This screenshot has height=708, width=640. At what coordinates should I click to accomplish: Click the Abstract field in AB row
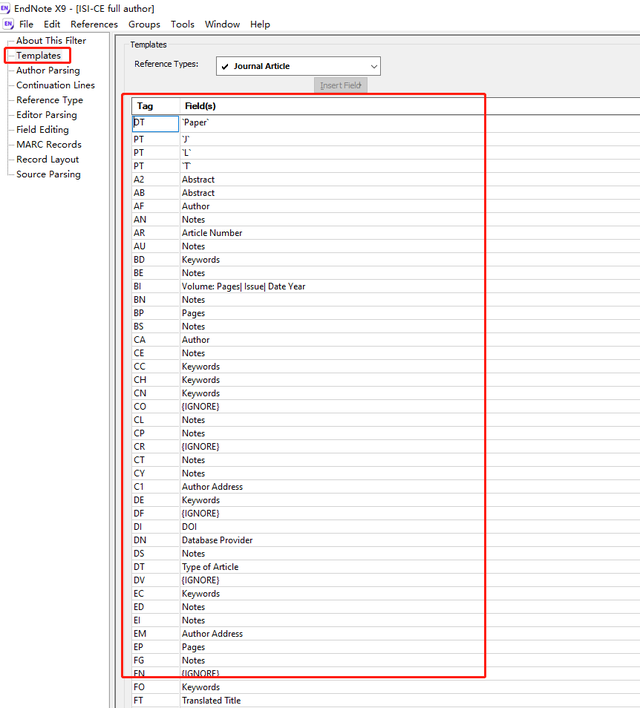tap(410, 193)
